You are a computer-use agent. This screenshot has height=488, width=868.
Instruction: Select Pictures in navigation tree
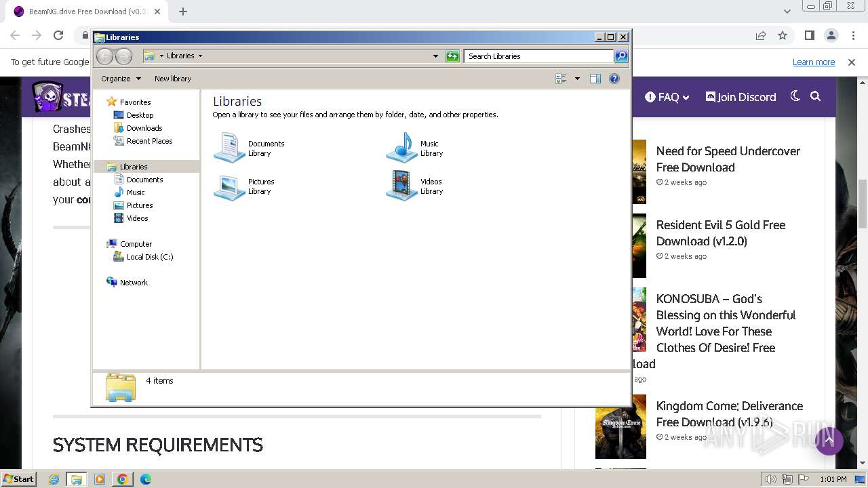[140, 205]
